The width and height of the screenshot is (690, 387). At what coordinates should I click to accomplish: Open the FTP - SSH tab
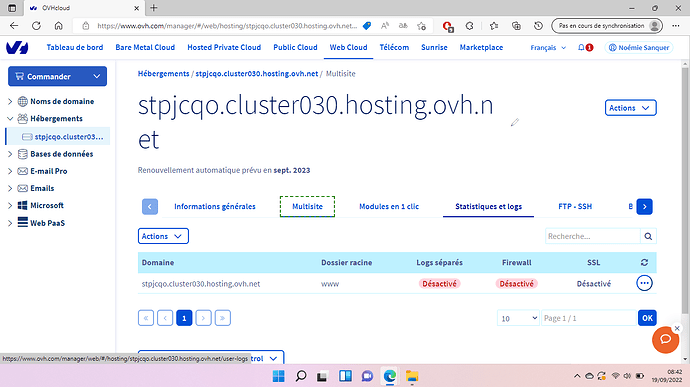575,206
